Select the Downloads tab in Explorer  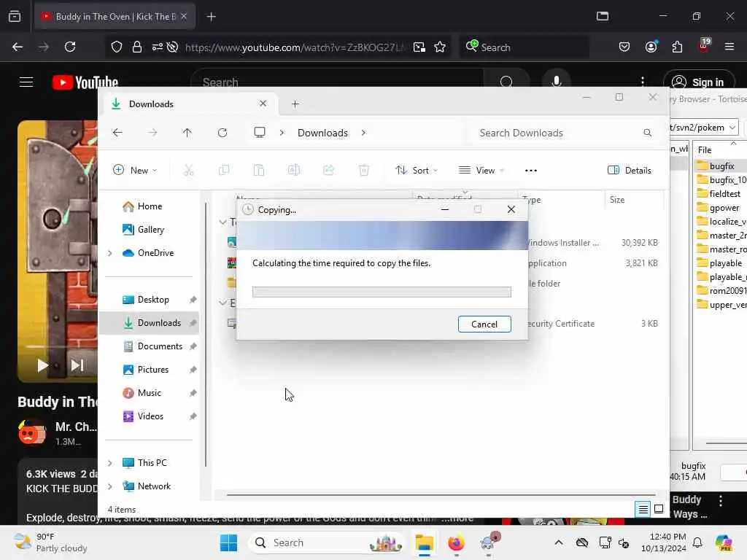tap(189, 104)
